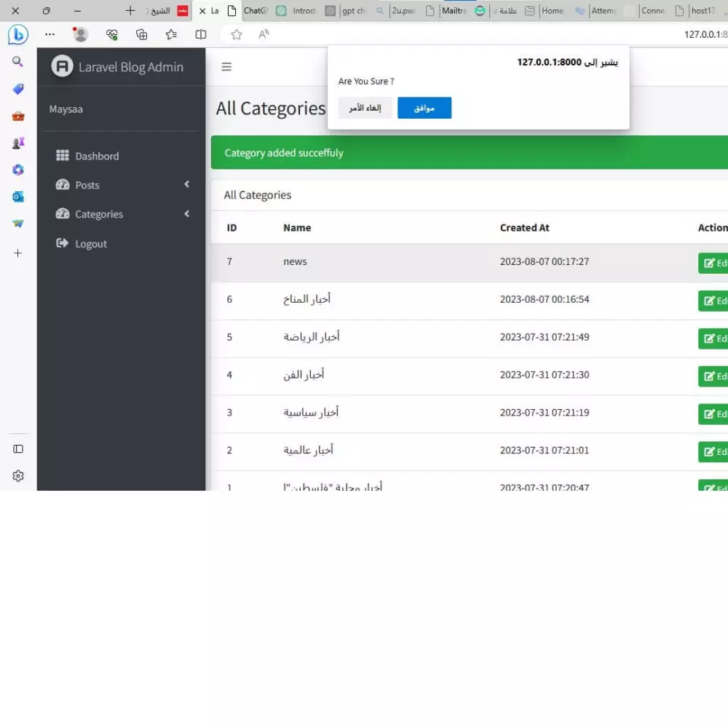Click date 2023-08-07 00:16:54
The width and height of the screenshot is (728, 728).
[545, 299]
